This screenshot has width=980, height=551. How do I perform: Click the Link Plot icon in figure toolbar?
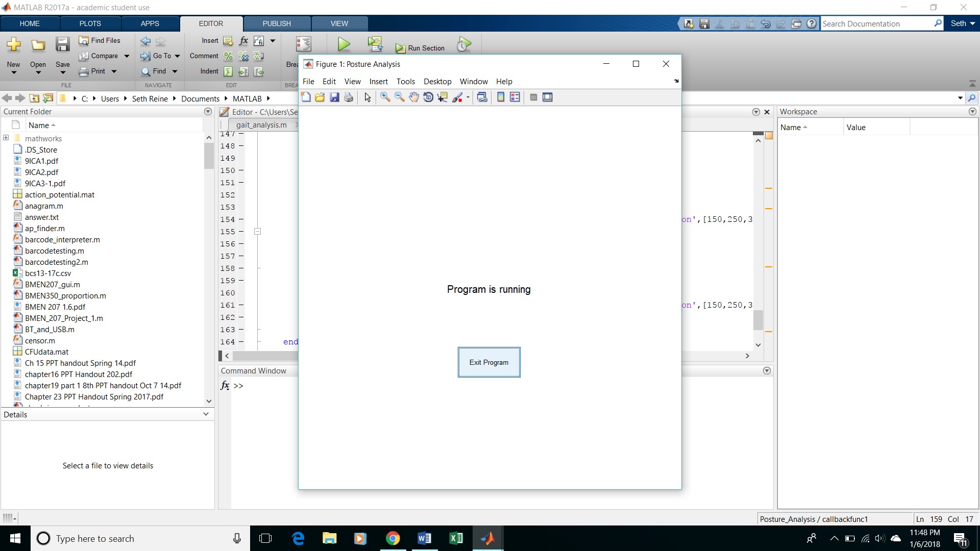tap(482, 97)
